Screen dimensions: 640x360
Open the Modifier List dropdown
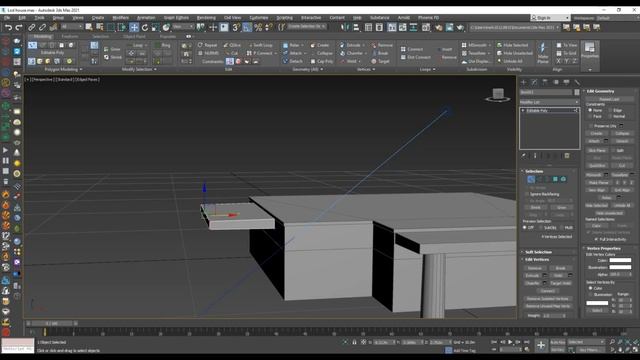pyautogui.click(x=549, y=102)
